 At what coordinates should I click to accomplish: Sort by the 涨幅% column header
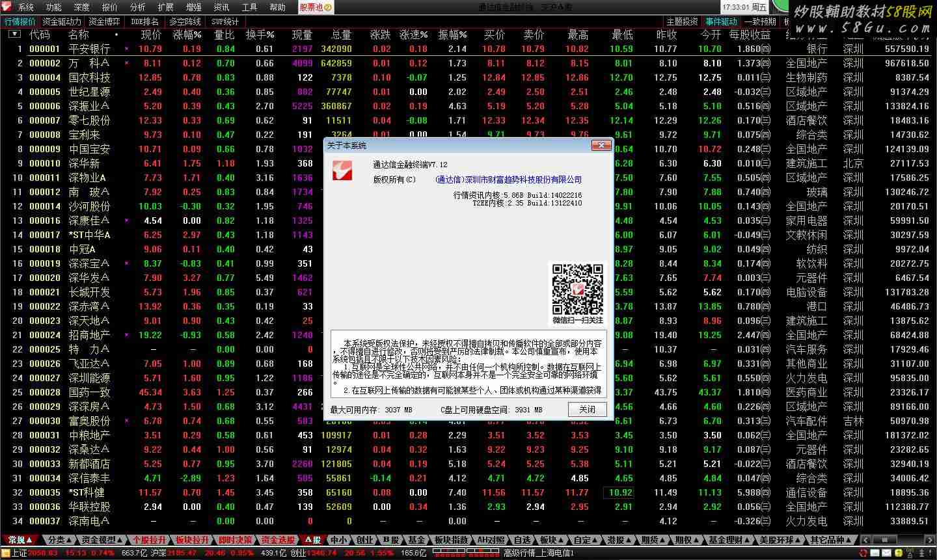187,34
